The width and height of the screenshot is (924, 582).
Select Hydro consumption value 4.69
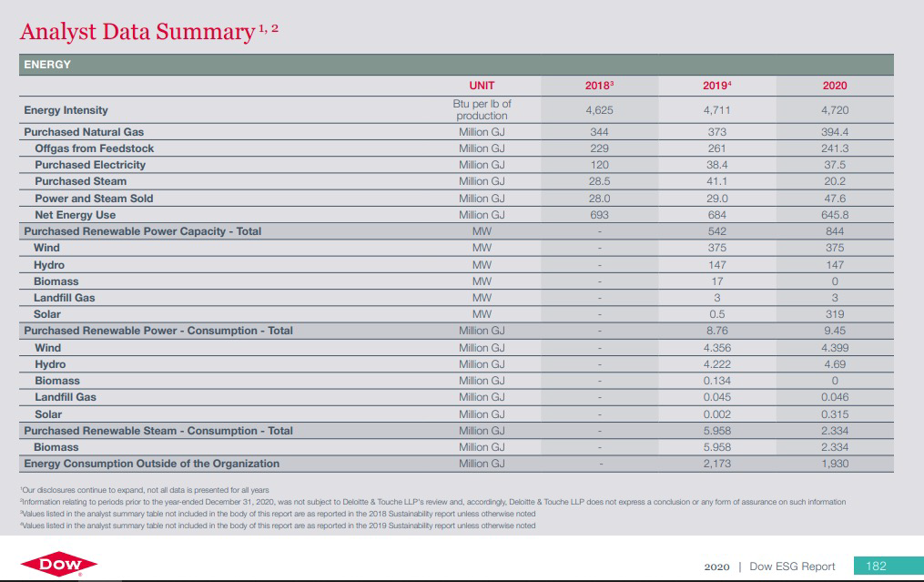[x=835, y=364]
